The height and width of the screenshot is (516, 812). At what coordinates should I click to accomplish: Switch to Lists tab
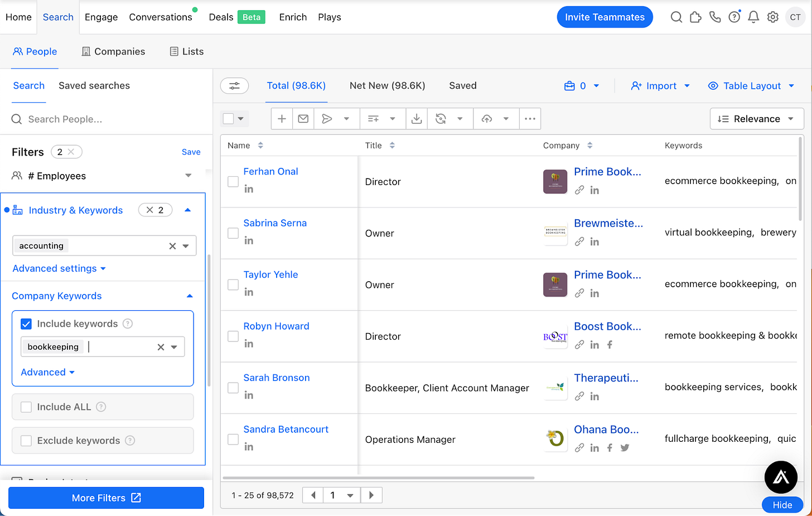pos(187,51)
